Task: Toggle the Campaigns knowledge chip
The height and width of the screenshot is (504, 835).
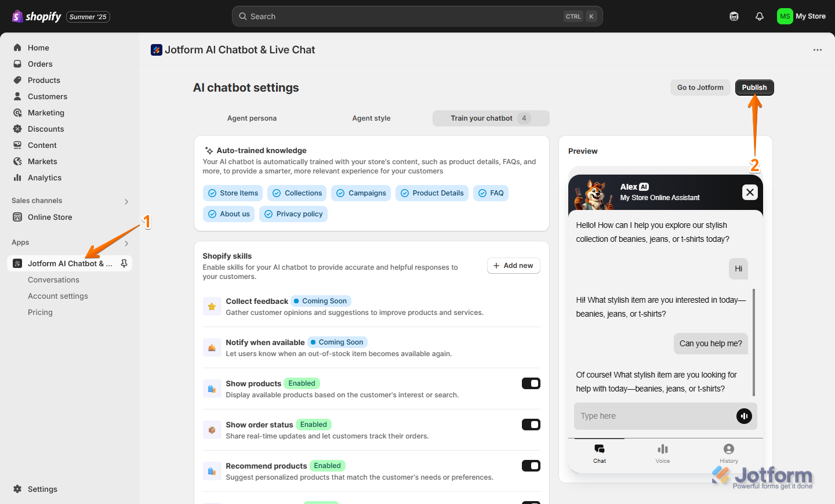Action: (361, 193)
